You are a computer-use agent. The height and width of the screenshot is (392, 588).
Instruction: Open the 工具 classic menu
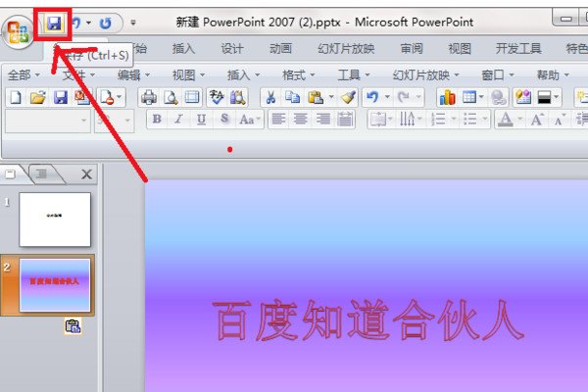point(354,75)
